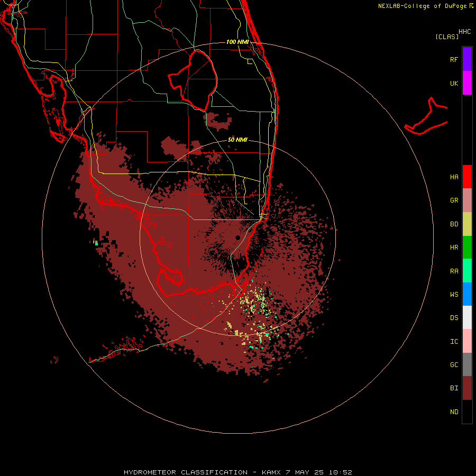Click the [CLAS] units label

[x=447, y=36]
